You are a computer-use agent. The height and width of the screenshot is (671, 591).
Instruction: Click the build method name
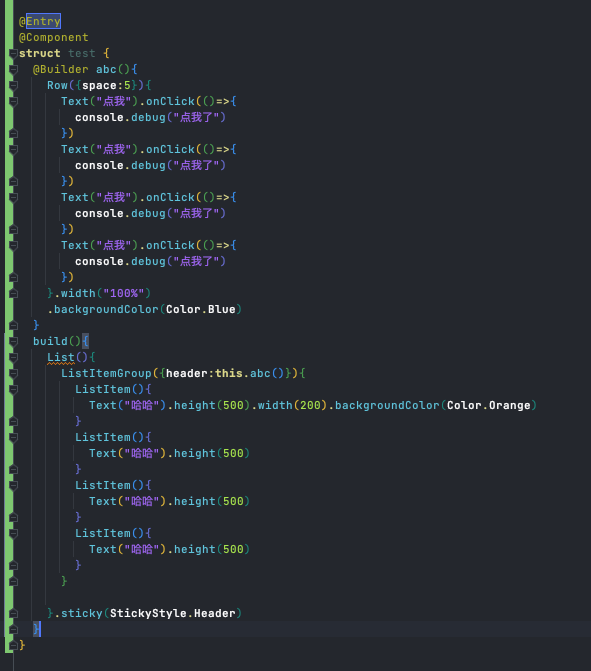50,341
